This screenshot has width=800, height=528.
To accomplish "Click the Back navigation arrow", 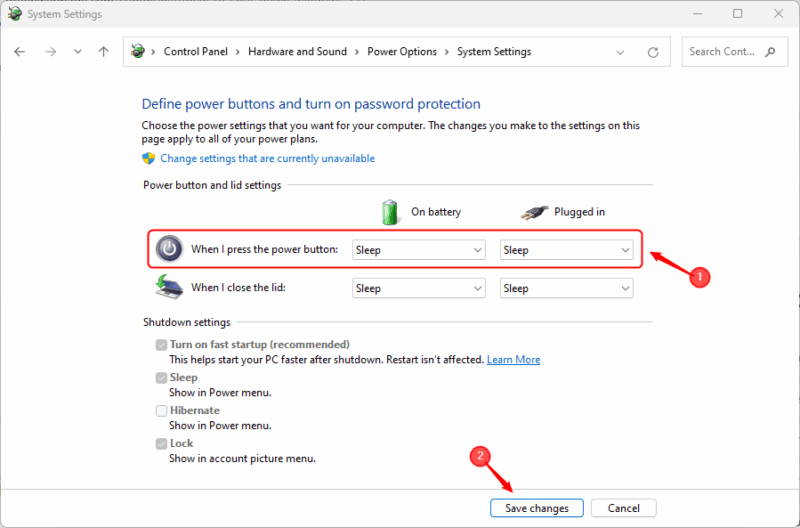I will click(20, 52).
